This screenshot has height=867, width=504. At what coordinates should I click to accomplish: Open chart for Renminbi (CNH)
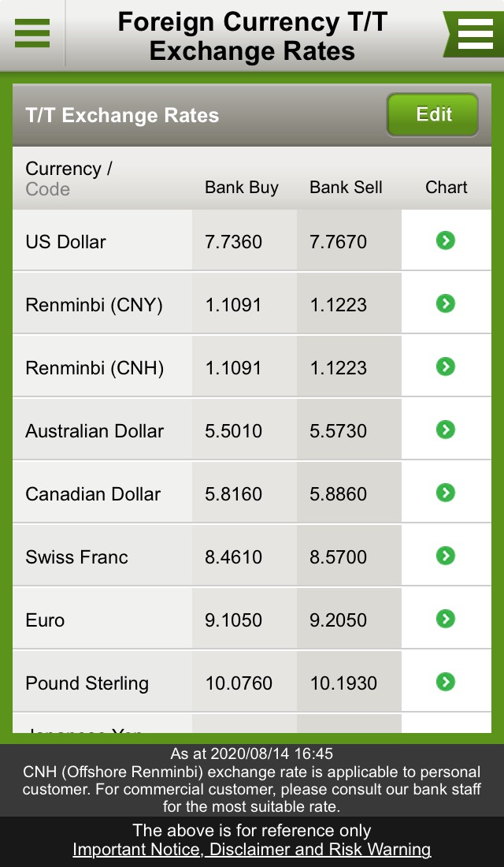[446, 367]
